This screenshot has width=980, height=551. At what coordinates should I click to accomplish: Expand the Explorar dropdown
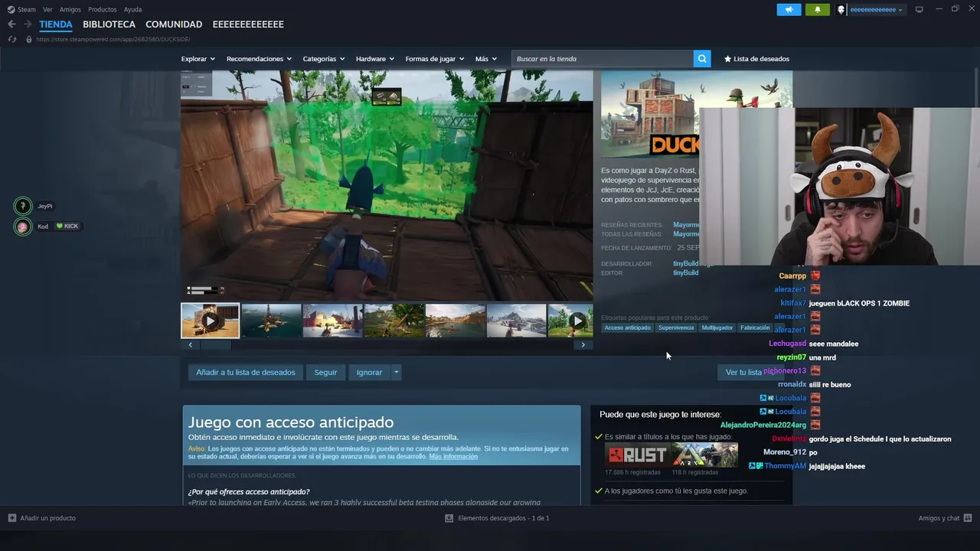(x=198, y=59)
